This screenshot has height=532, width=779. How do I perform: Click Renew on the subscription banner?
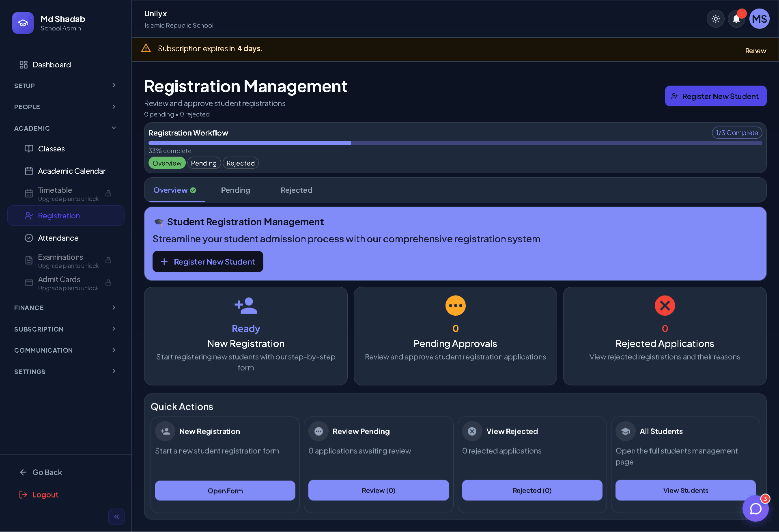[x=755, y=51]
